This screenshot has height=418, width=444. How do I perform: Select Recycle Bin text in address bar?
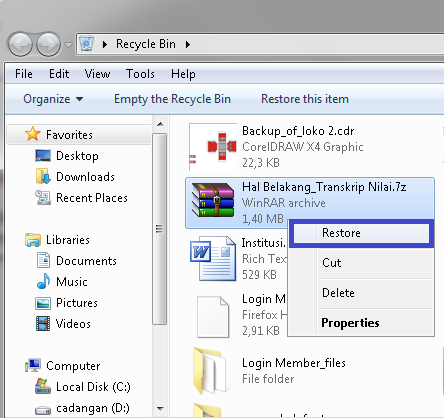[146, 44]
